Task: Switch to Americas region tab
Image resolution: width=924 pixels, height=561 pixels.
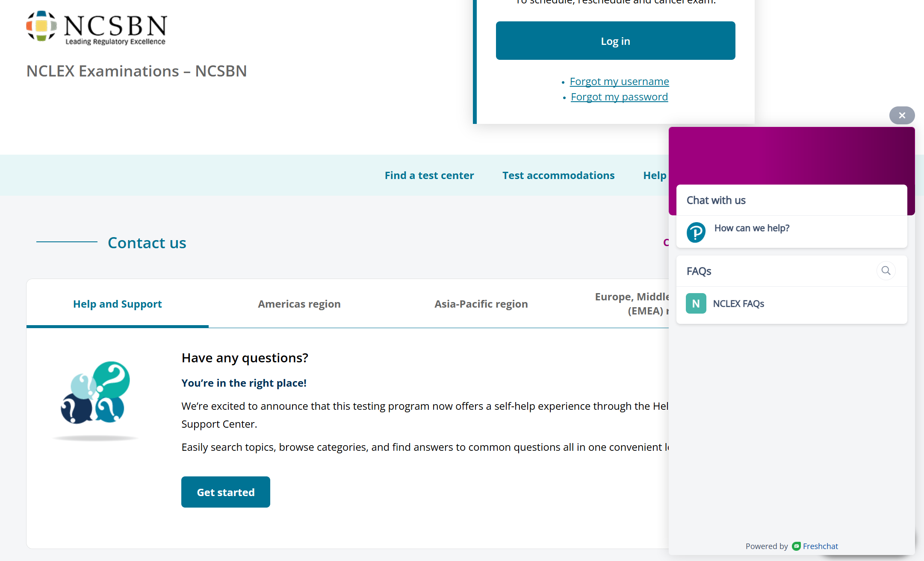Action: (299, 304)
